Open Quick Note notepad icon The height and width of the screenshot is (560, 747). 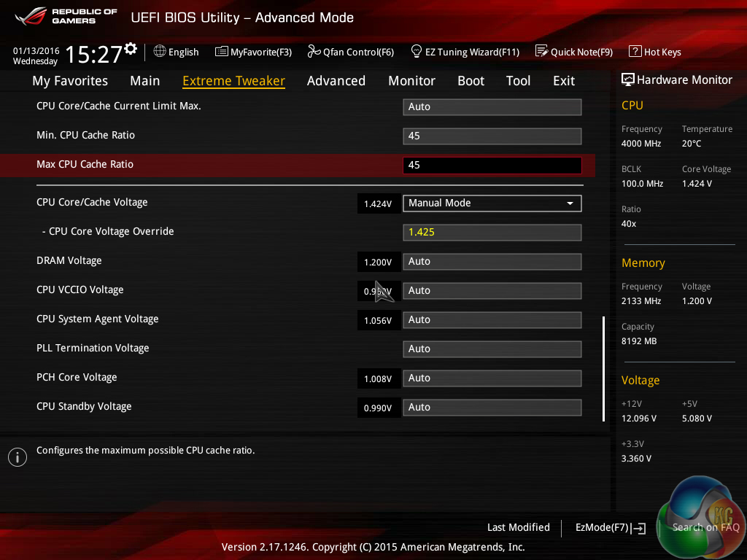click(x=542, y=51)
